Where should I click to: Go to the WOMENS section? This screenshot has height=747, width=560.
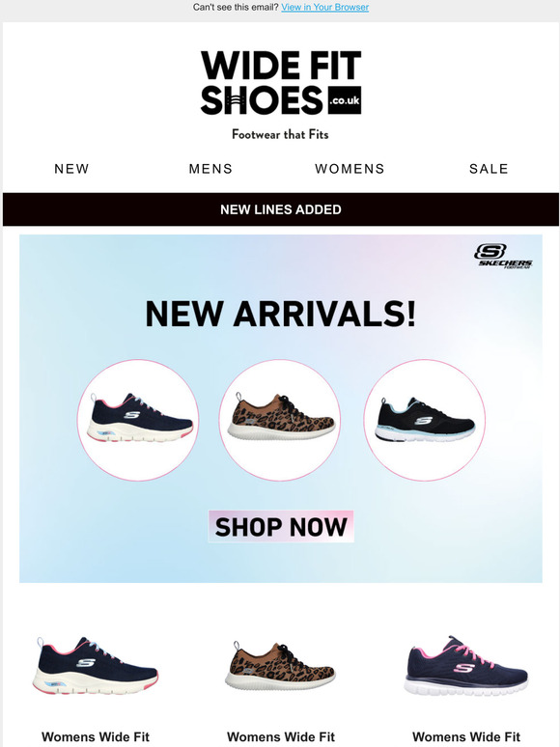[350, 169]
